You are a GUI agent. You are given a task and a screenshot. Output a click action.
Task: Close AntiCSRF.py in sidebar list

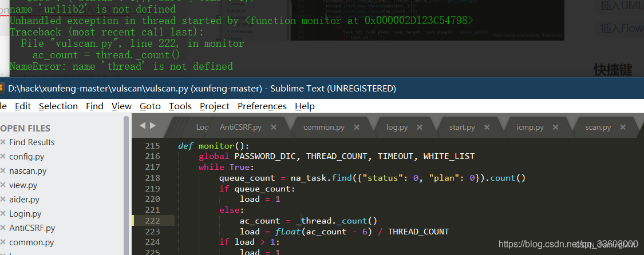(x=3, y=228)
